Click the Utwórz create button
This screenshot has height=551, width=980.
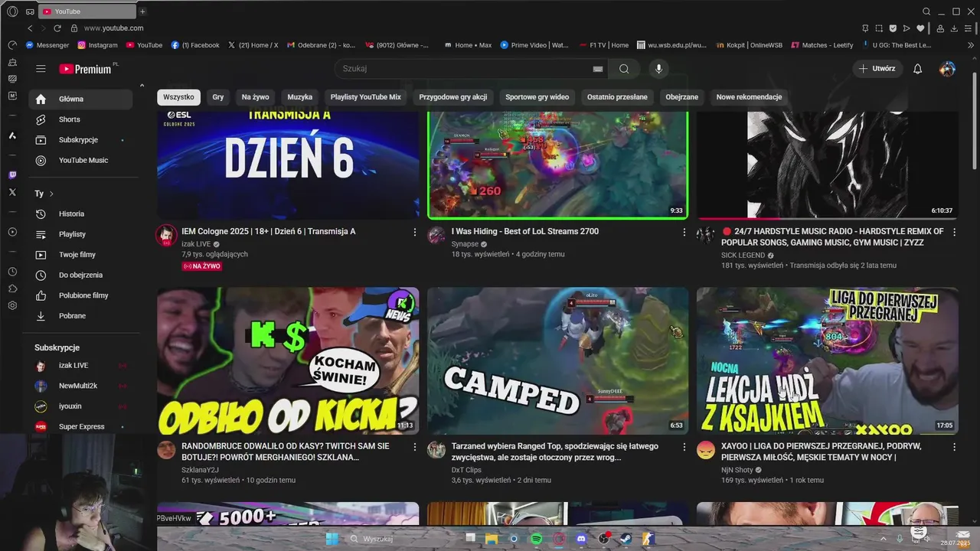(877, 69)
